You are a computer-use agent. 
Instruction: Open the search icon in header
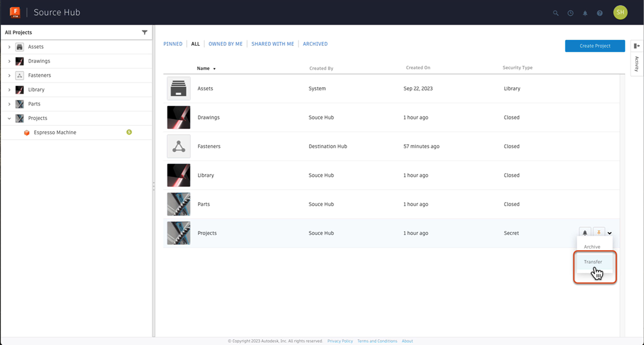(x=556, y=13)
